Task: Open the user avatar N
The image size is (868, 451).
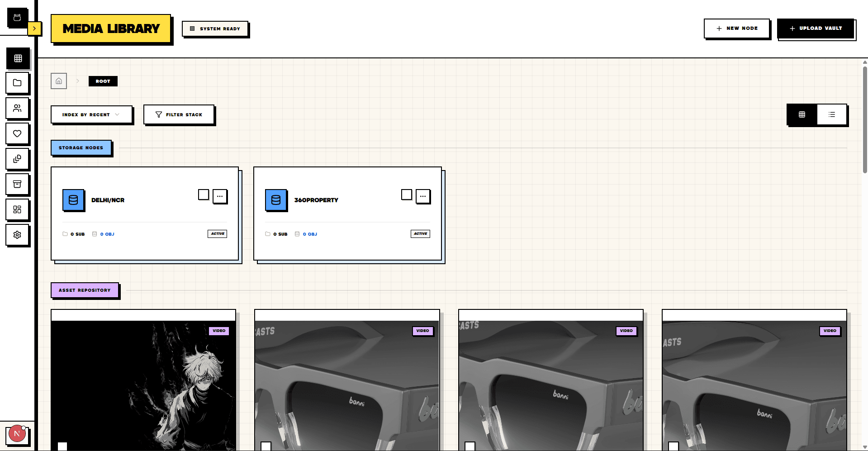Action: pos(17,434)
